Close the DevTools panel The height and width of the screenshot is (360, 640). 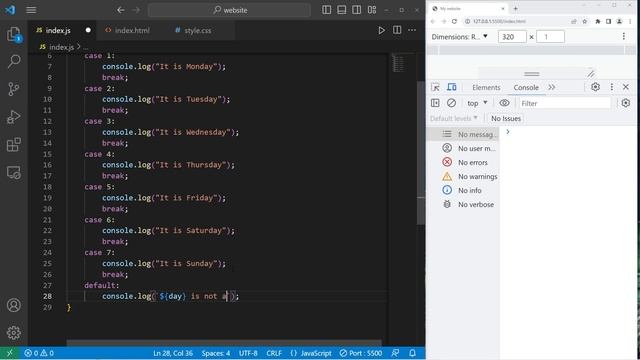[x=626, y=87]
